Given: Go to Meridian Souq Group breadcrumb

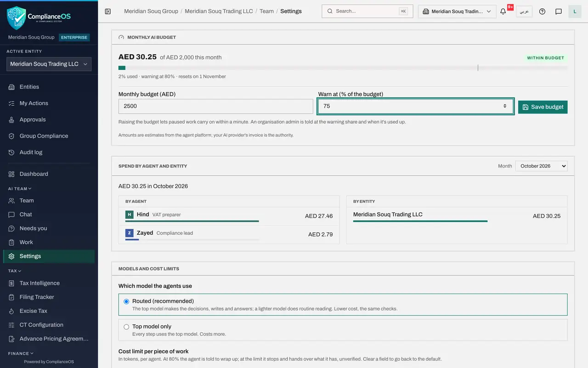Looking at the screenshot, I should [x=151, y=11].
